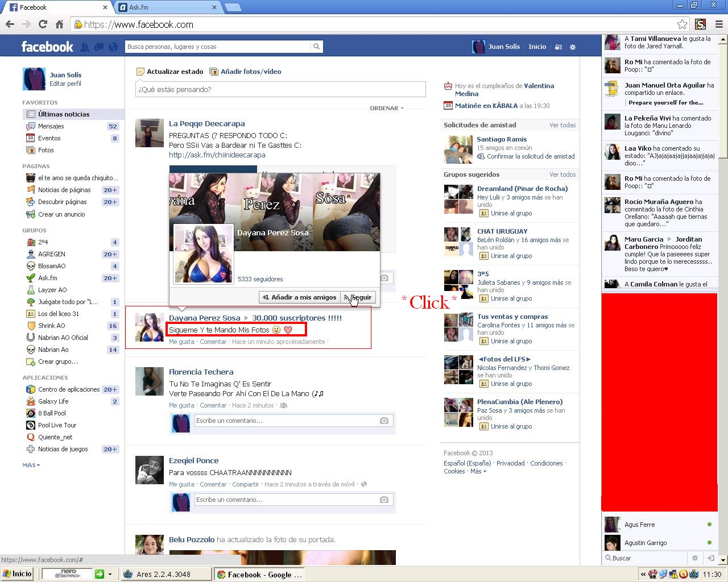Image resolution: width=728 pixels, height=582 pixels.
Task: Select the Facebook browser tab
Action: 57,7
